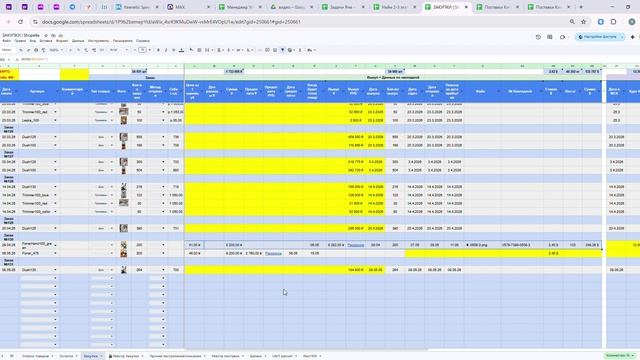Insert a chart from the toolbar

(x=275, y=50)
